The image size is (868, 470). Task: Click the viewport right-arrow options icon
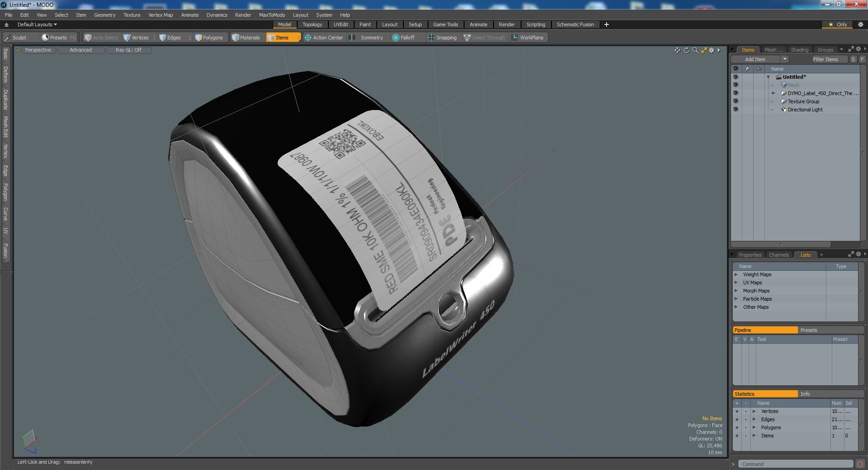[x=719, y=50]
